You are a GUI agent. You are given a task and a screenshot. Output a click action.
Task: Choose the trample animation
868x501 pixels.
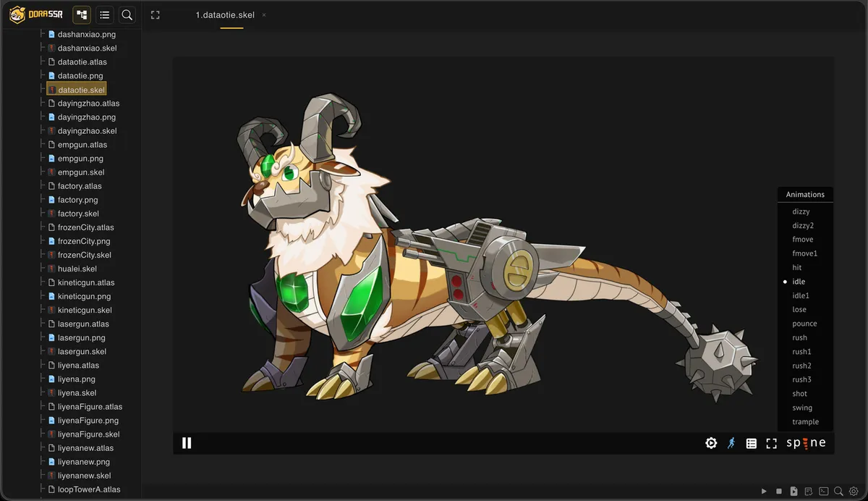point(805,422)
